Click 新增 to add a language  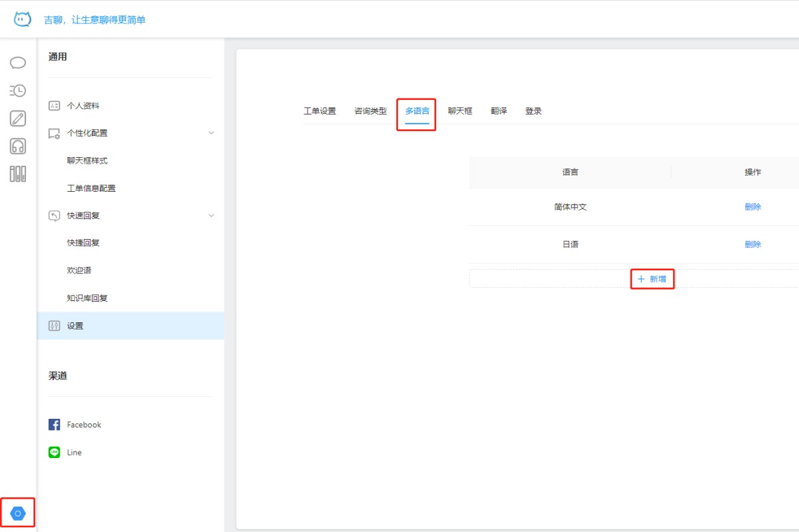click(652, 279)
